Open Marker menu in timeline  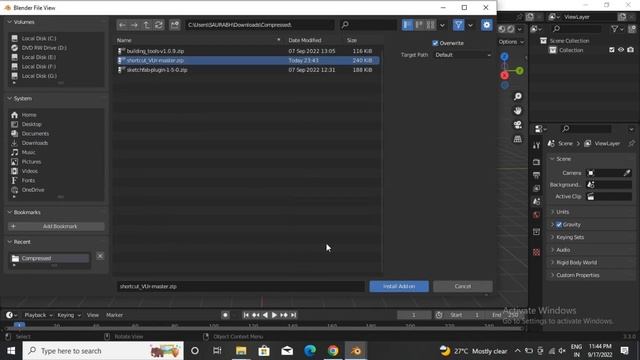114,315
